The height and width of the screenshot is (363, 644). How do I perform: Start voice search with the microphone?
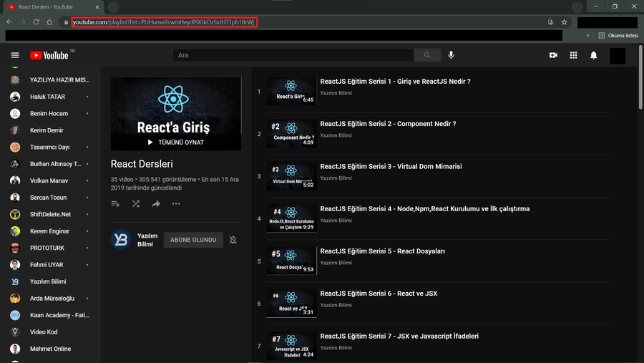click(451, 55)
